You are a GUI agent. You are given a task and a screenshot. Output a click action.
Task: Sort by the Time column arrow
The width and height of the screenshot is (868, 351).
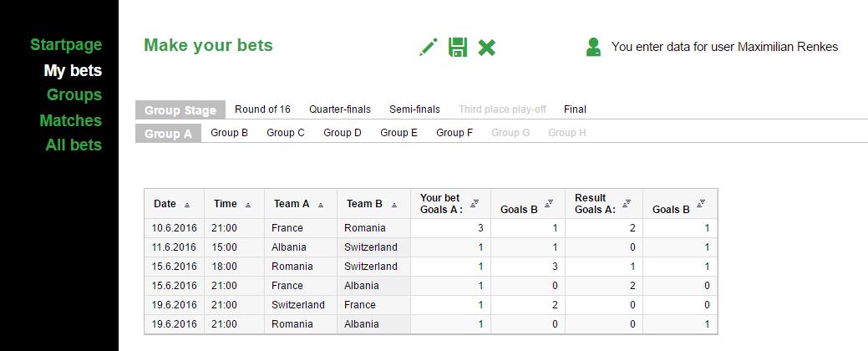(248, 204)
